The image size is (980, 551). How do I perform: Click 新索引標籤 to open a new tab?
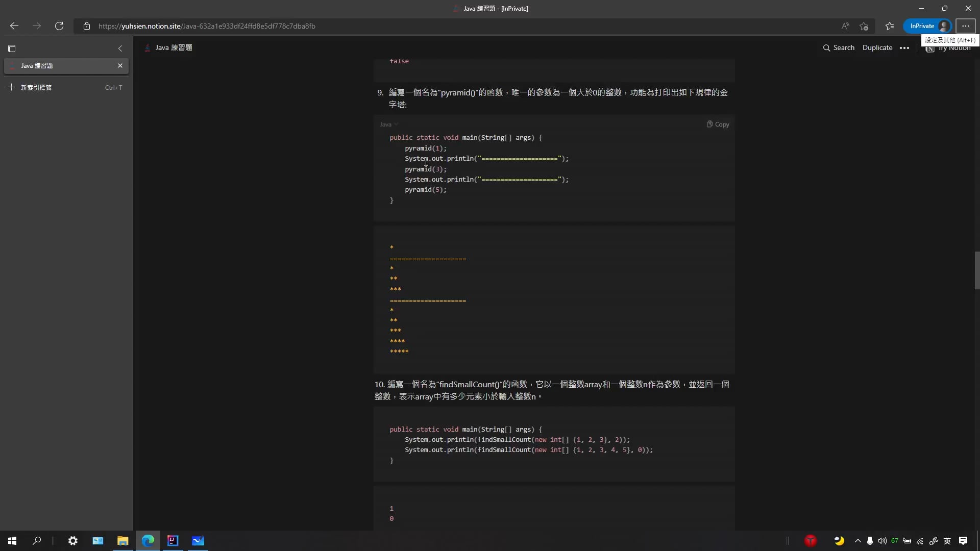point(35,87)
